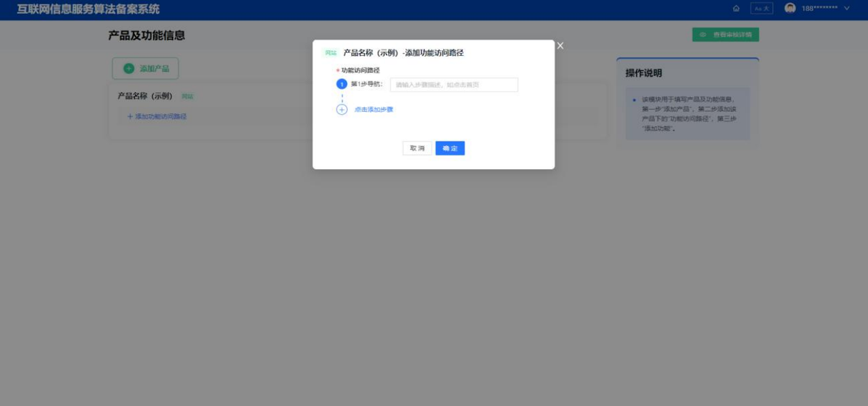868x406 pixels.
Task: Click the 产品名称（示例） row in the list
Action: tap(357, 96)
